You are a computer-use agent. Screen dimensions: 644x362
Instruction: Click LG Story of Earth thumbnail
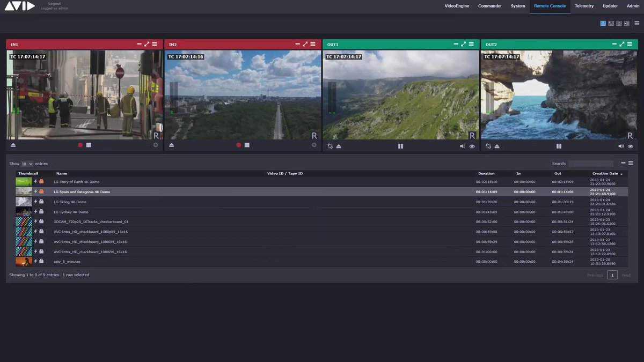(x=24, y=182)
